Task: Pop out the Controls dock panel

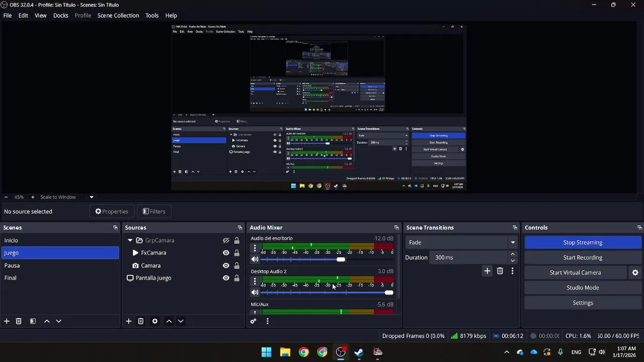Action: click(639, 228)
